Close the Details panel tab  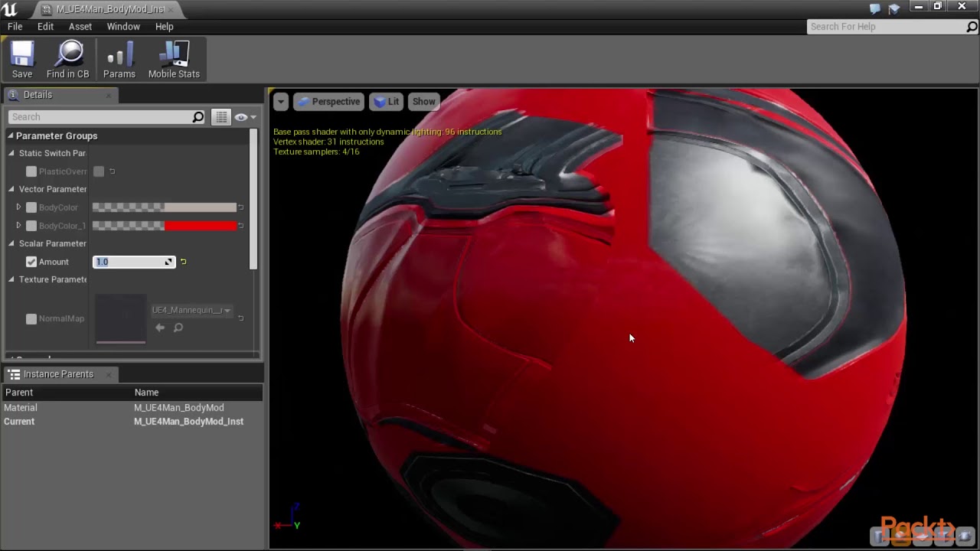[108, 96]
